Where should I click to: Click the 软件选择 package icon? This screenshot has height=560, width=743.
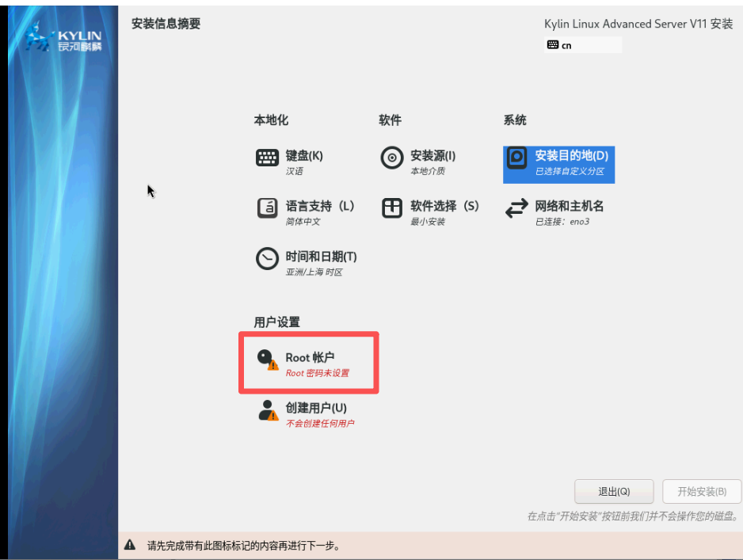click(392, 208)
